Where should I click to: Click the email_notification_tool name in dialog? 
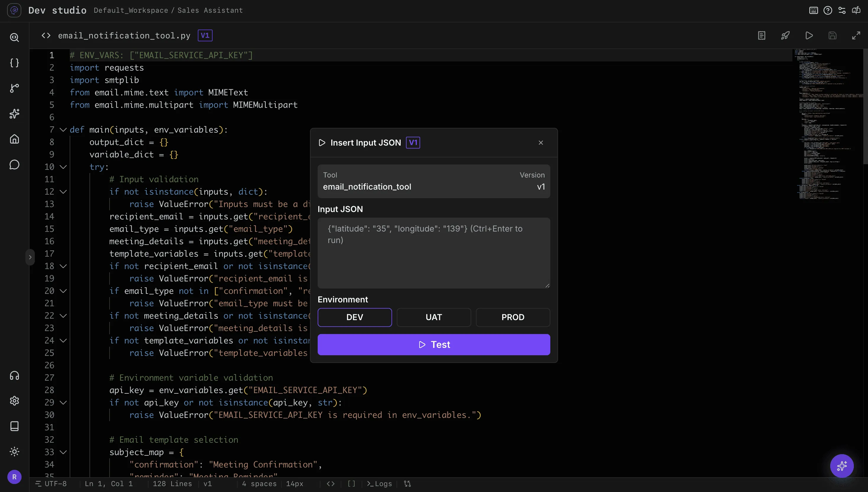(367, 187)
